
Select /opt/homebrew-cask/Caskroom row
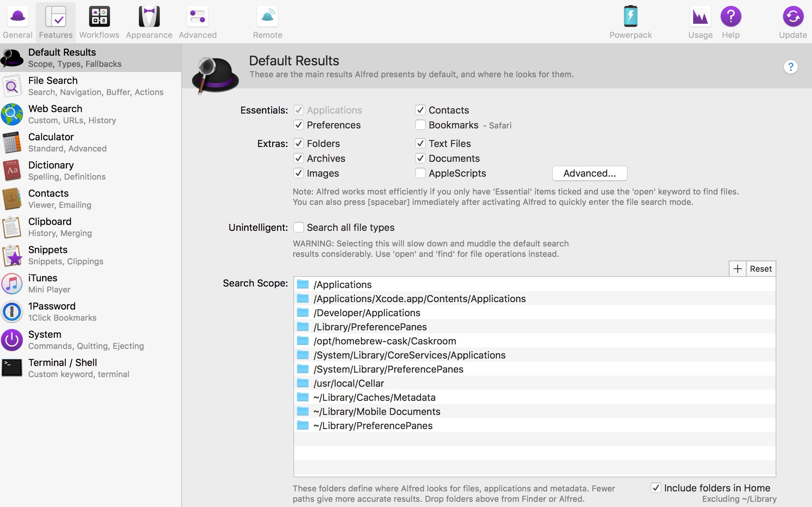(535, 341)
